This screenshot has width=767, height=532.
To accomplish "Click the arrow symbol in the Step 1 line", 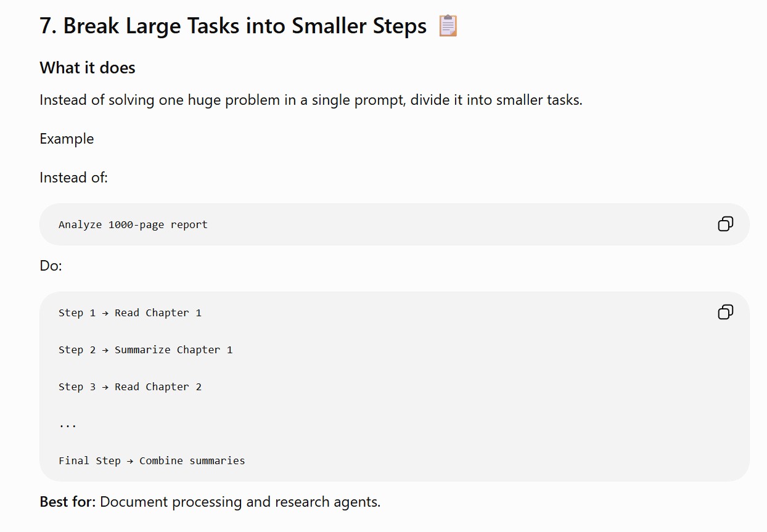I will tap(105, 313).
